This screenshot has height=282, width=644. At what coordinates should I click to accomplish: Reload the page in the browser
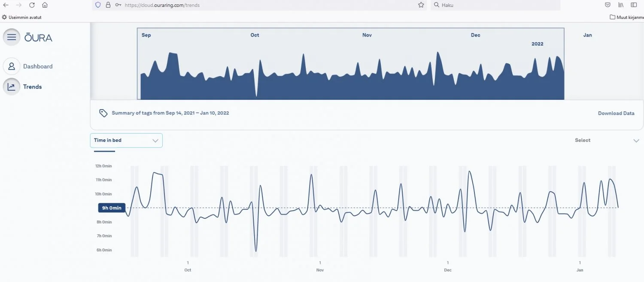32,5
